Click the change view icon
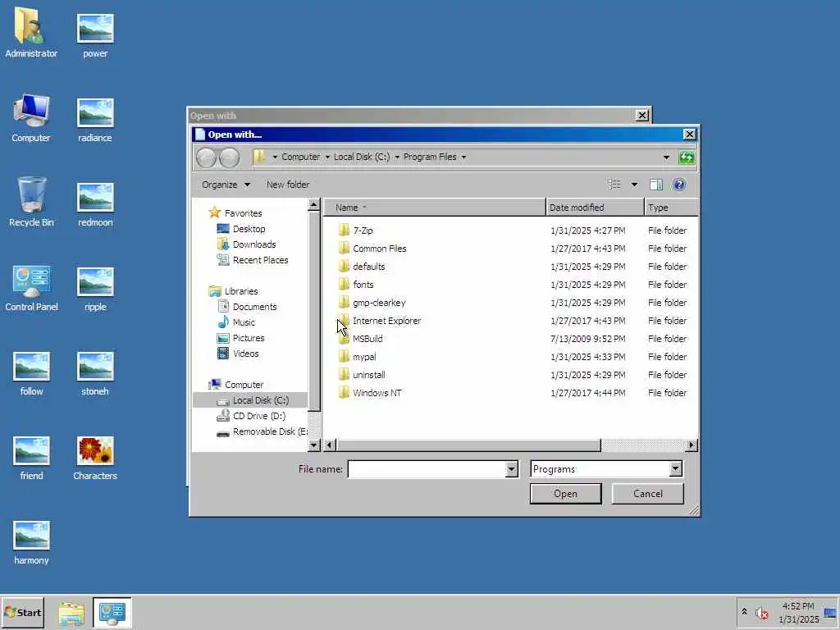The height and width of the screenshot is (630, 840). [614, 185]
